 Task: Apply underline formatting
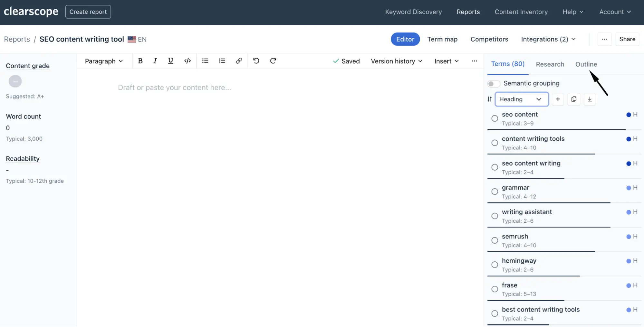[171, 61]
